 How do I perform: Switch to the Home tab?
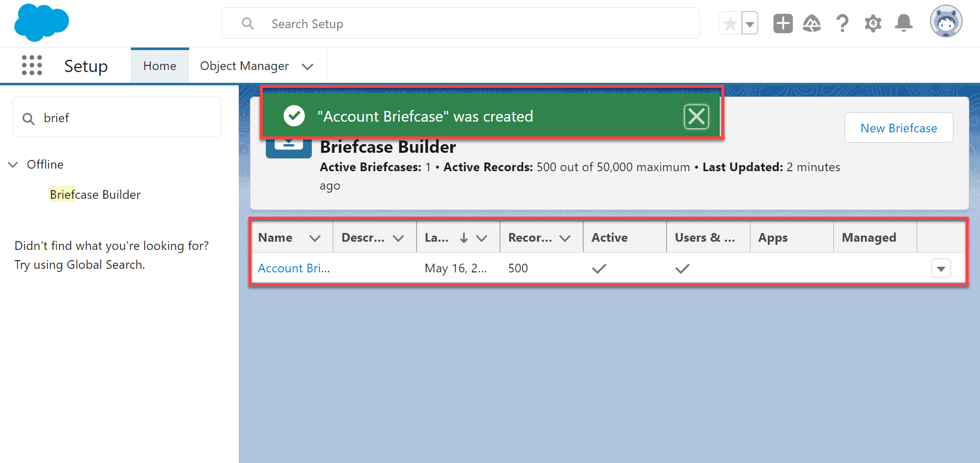(159, 65)
